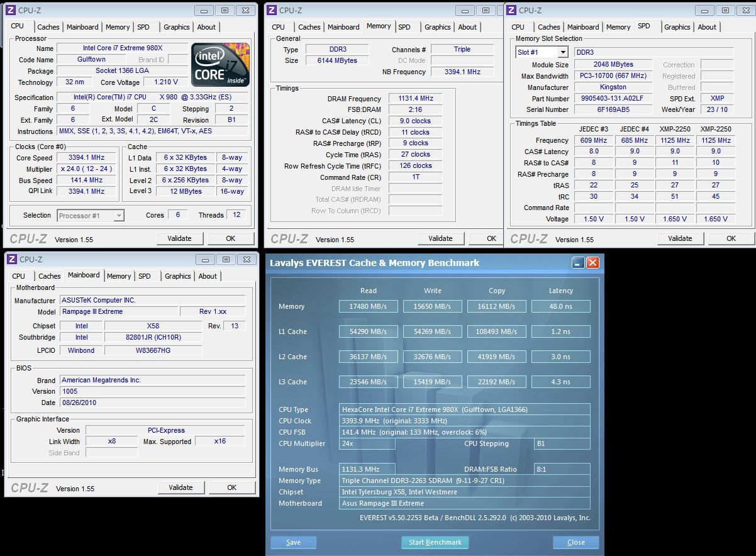Switch to CPU tab in the memory timings window
756x556 pixels.
(x=279, y=27)
